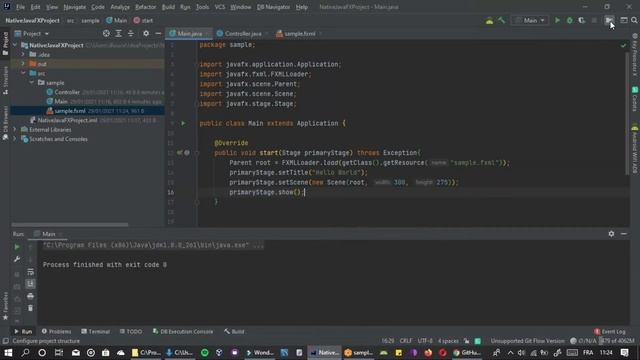Build project with the hammer icon

click(502, 20)
